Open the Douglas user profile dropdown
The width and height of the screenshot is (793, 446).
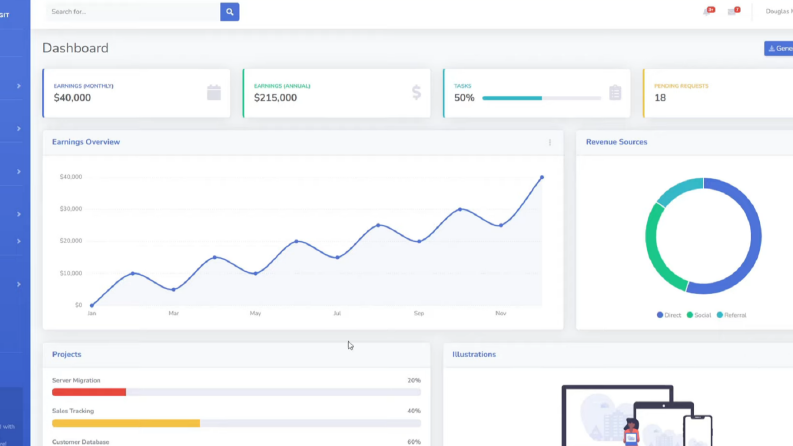[x=779, y=11]
